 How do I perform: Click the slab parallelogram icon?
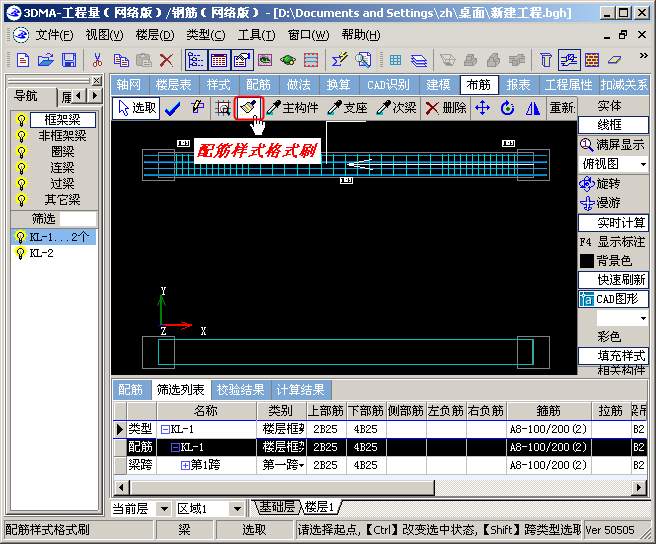tap(614, 60)
